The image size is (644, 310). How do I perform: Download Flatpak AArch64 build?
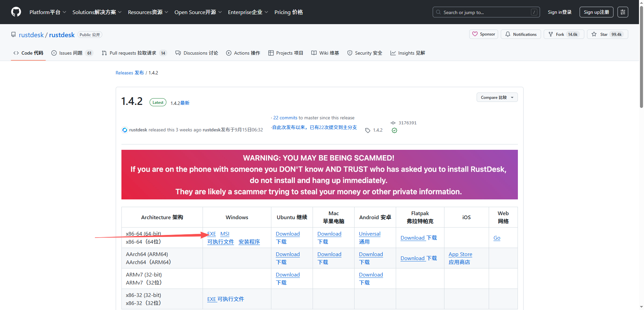point(419,258)
